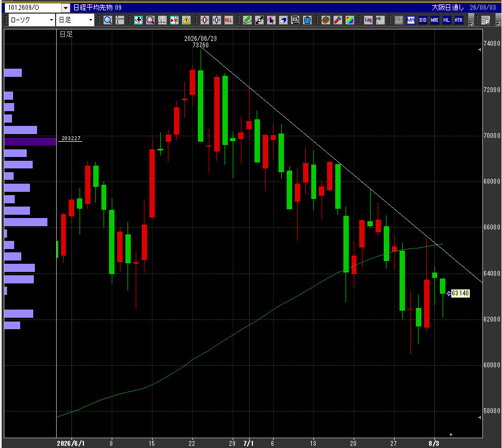Open the symbol code dropdown arrow
Image resolution: width=502 pixels, height=448 pixels.
[65, 8]
